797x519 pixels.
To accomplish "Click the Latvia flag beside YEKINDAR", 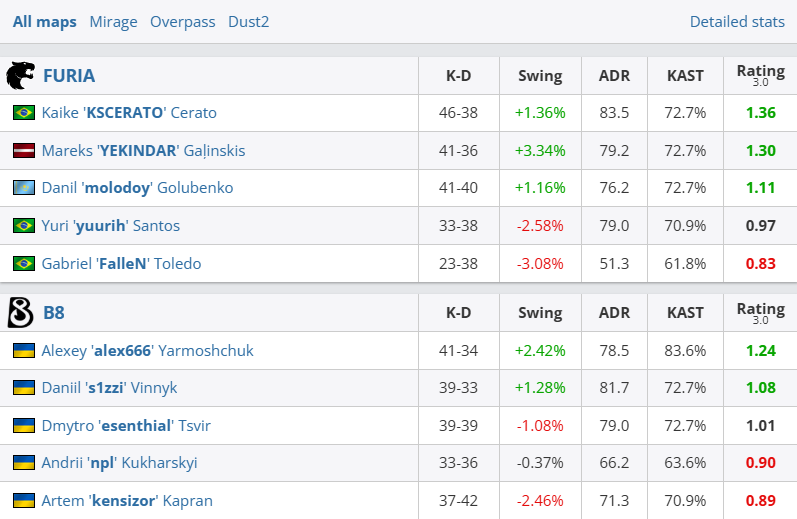I will coord(24,151).
